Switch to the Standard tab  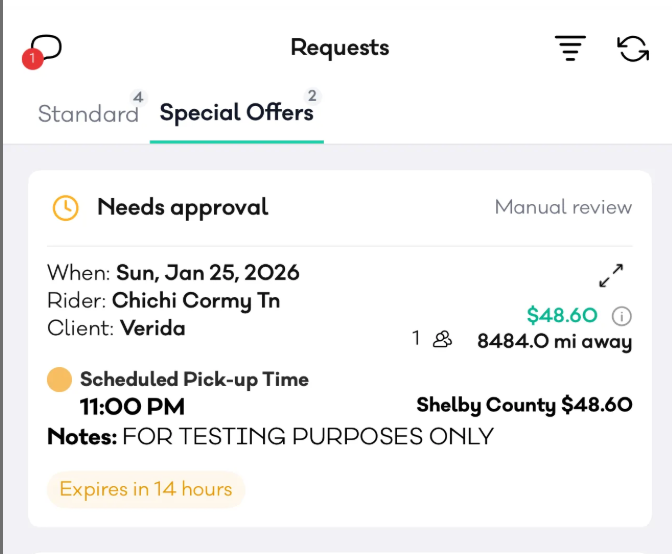pyautogui.click(x=88, y=114)
